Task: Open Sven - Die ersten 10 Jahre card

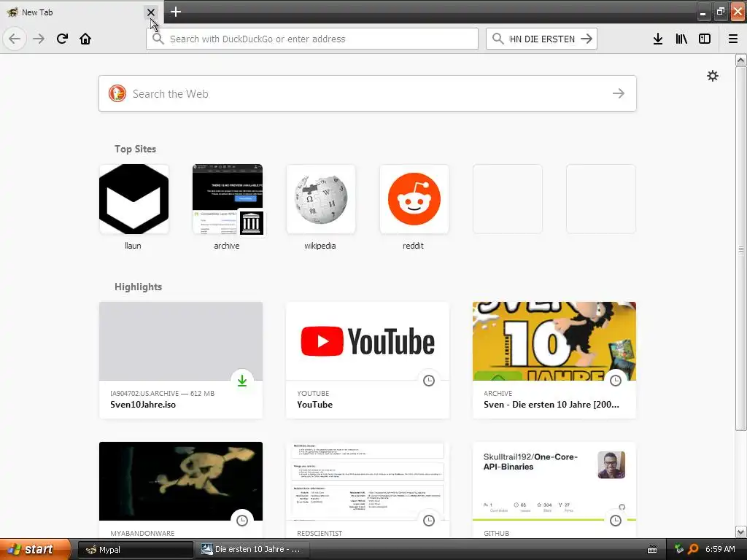Action: [554, 360]
